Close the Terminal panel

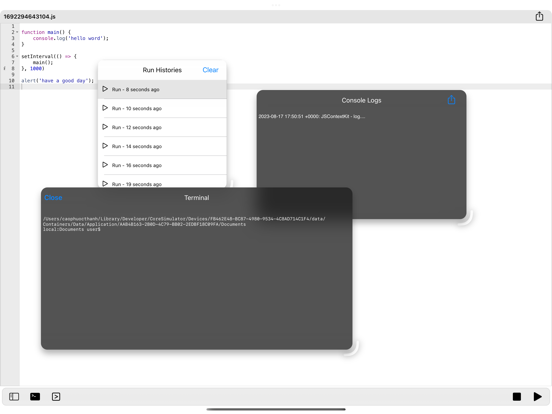pos(53,198)
